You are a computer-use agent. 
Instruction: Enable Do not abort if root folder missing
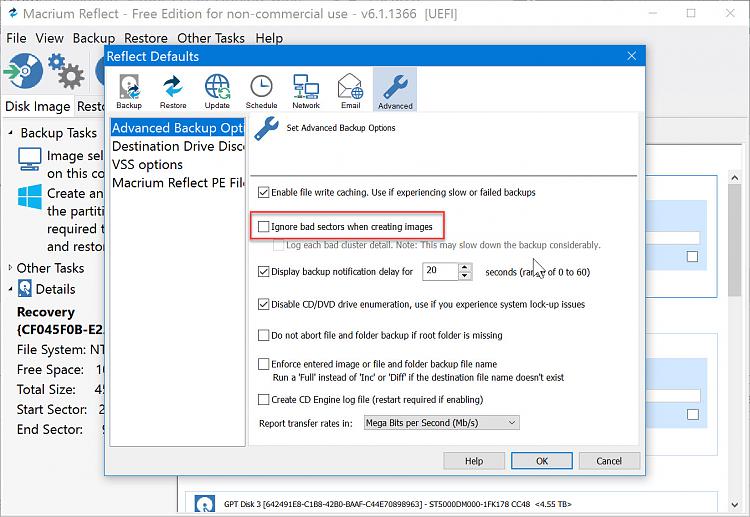pyautogui.click(x=263, y=335)
